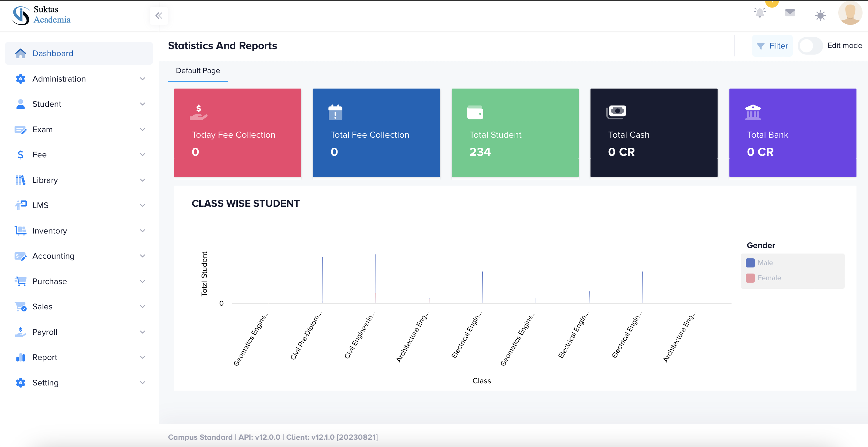Expand the Fee menu chevron

pyautogui.click(x=143, y=155)
